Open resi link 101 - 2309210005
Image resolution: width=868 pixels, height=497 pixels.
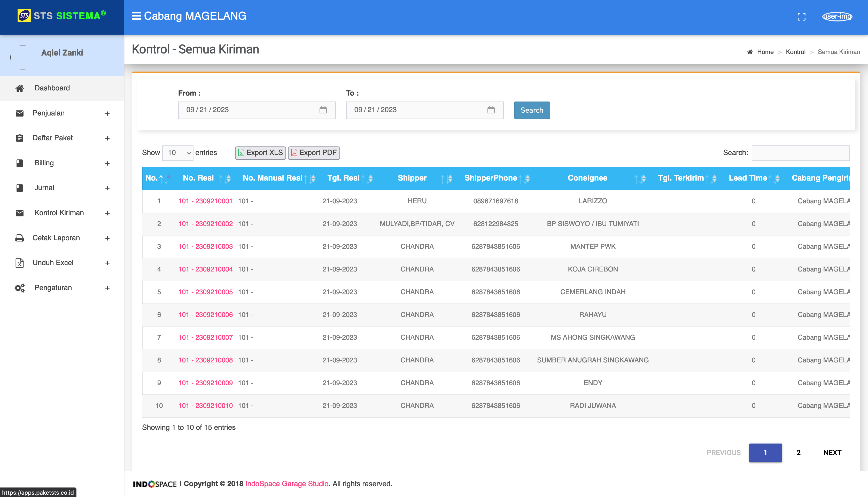coord(205,292)
